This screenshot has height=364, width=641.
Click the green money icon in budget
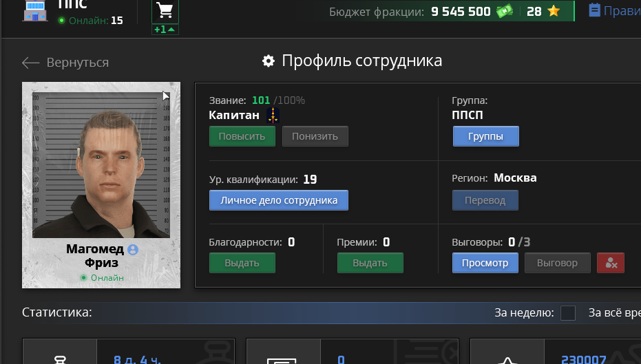click(505, 11)
